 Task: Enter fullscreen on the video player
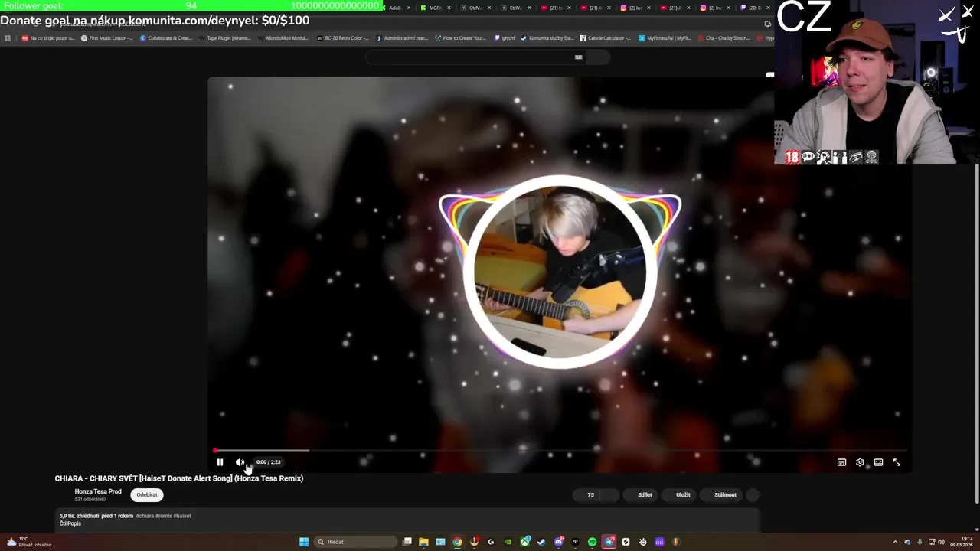coord(897,462)
